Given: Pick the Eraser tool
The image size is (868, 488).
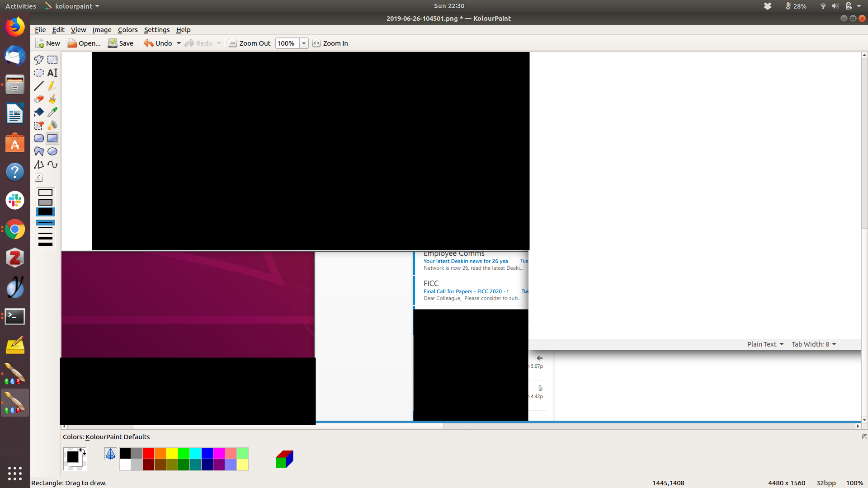Looking at the screenshot, I should pyautogui.click(x=39, y=99).
